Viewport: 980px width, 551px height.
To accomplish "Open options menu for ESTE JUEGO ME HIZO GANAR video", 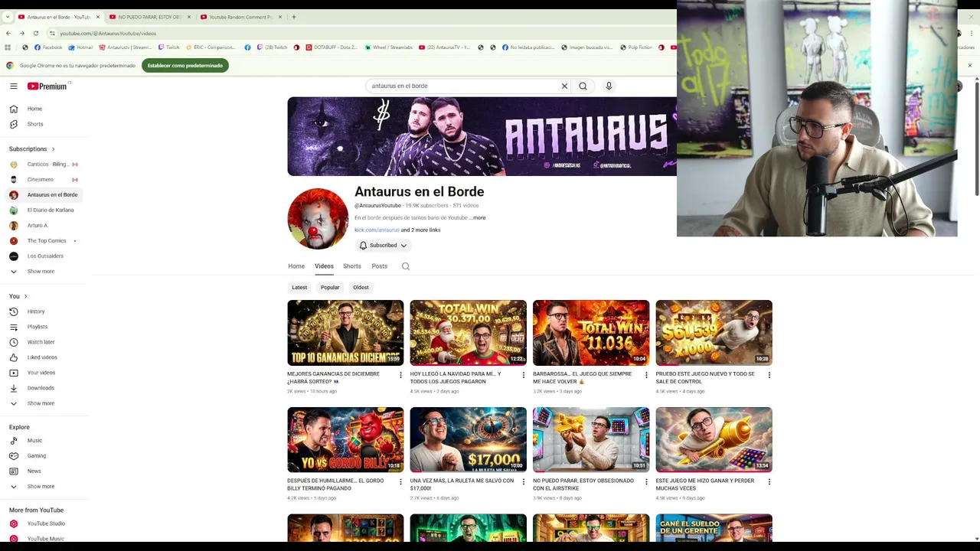I will coord(769,482).
